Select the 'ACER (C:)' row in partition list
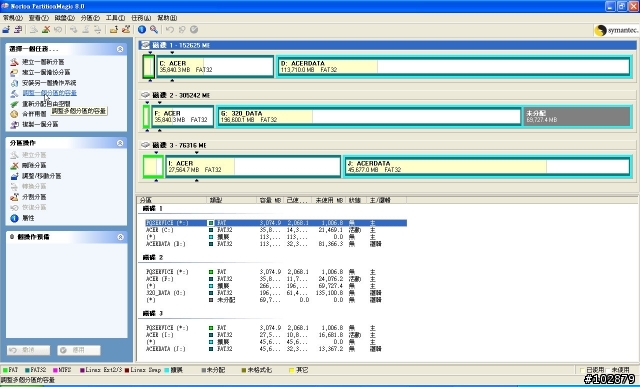This screenshot has height=387, width=640. pyautogui.click(x=276, y=230)
